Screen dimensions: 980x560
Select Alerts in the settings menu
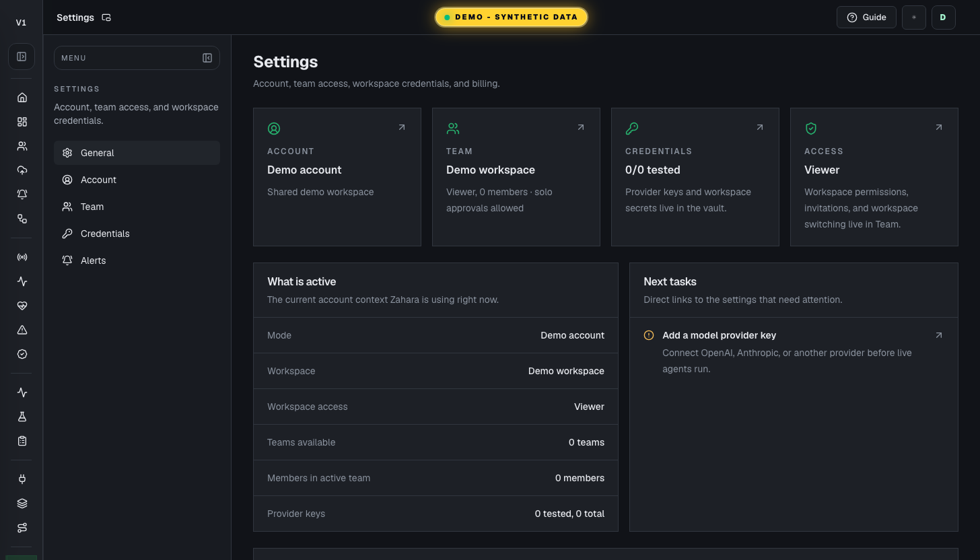click(x=137, y=260)
